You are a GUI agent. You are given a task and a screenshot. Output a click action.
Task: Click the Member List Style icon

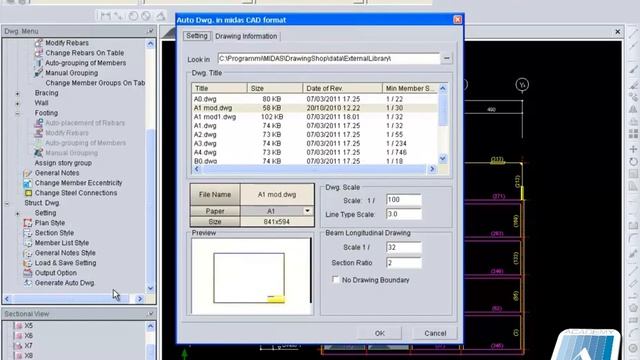coord(28,243)
